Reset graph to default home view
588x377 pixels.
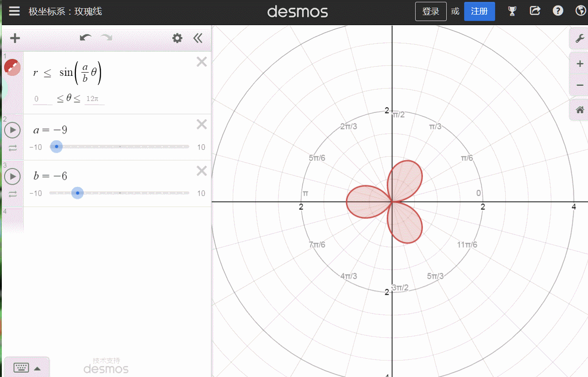(x=580, y=110)
